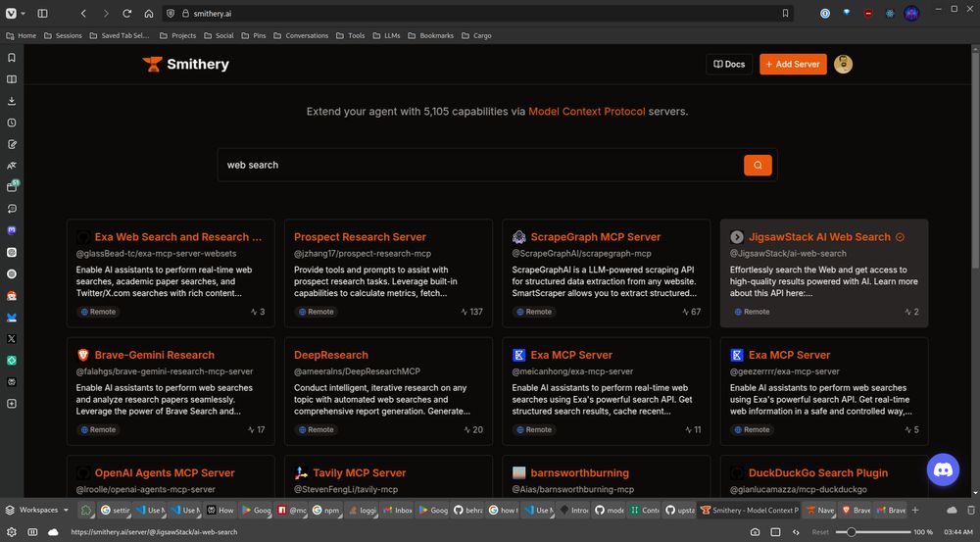This screenshot has width=980, height=542.
Task: Click the React DevTools extension icon
Action: 890,13
